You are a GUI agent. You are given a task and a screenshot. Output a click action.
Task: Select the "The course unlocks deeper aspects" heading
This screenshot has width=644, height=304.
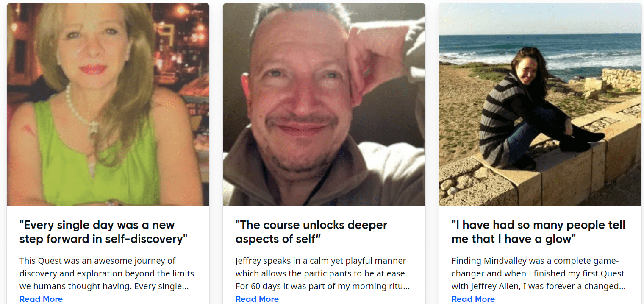[x=311, y=232]
